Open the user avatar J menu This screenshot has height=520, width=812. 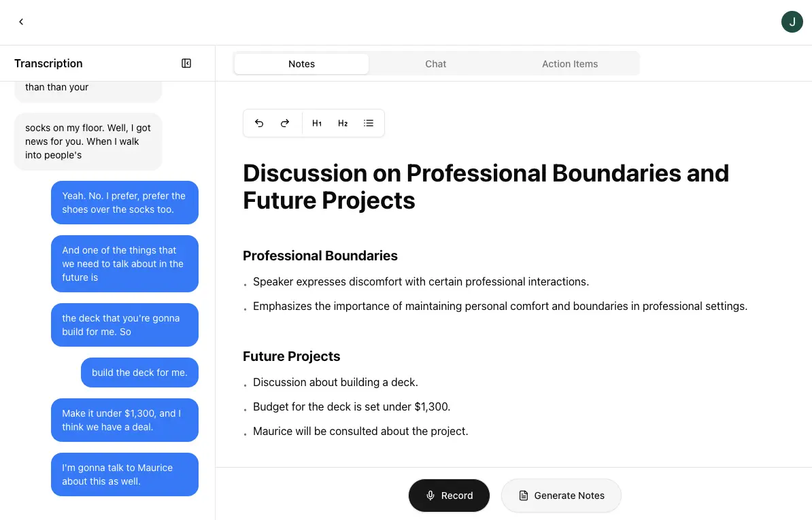point(792,22)
